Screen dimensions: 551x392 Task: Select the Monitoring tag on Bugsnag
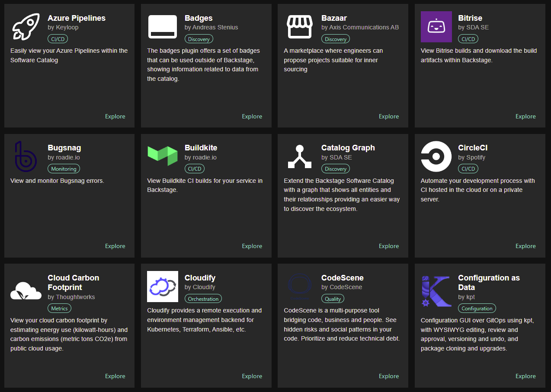(64, 169)
